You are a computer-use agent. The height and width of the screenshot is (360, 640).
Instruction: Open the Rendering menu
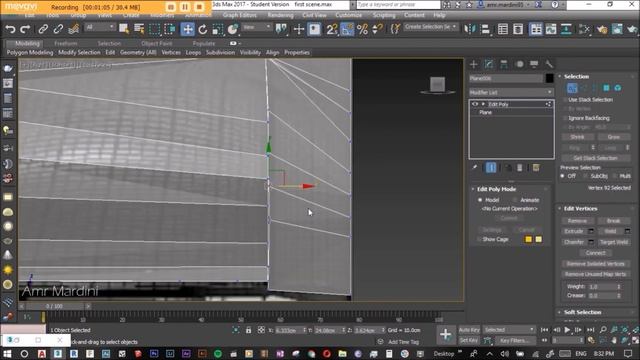280,15
